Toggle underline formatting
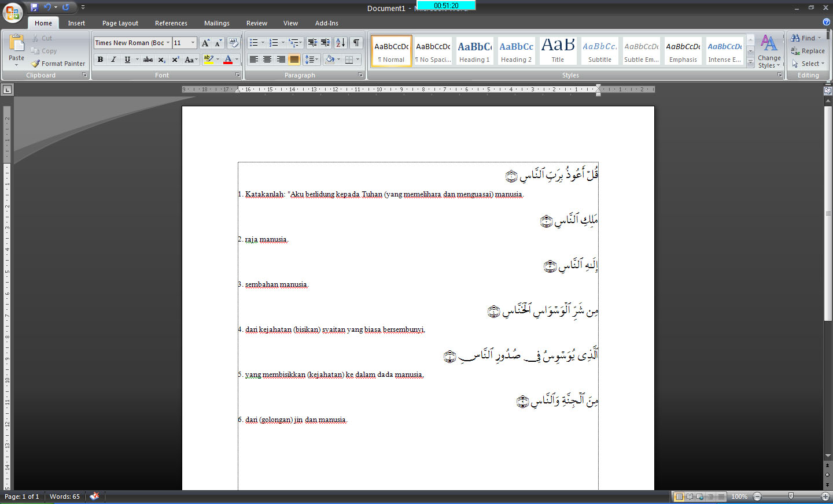The image size is (833, 504). [127, 60]
